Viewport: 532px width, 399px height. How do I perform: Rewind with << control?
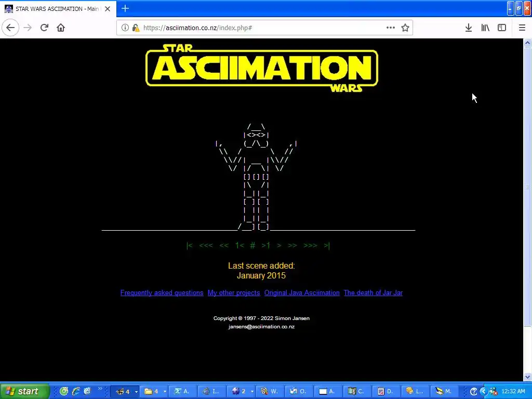pos(224,245)
